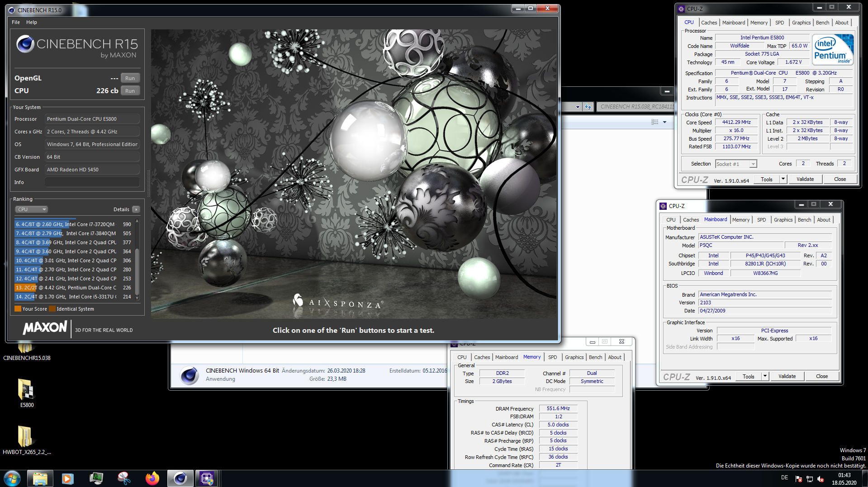This screenshot has height=487, width=868.
Task: Click the orange Your Score legend swatch
Action: click(x=18, y=309)
